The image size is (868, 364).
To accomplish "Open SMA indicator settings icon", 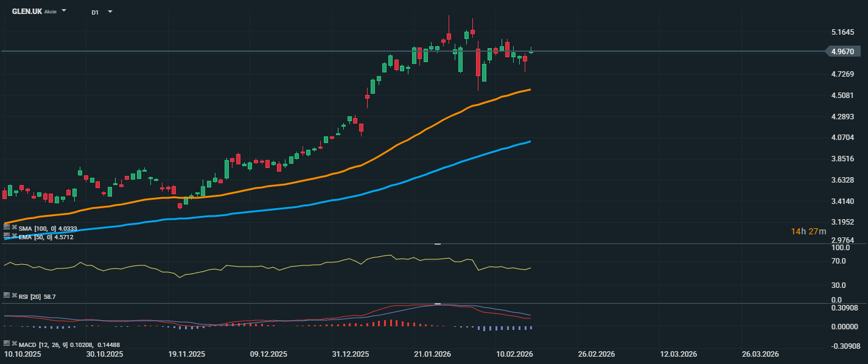I will click(7, 228).
